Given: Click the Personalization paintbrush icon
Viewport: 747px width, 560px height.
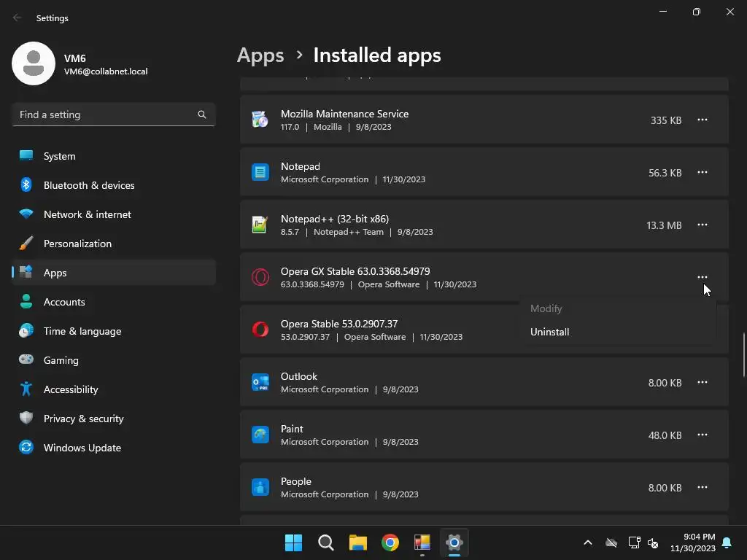Looking at the screenshot, I should (x=26, y=244).
